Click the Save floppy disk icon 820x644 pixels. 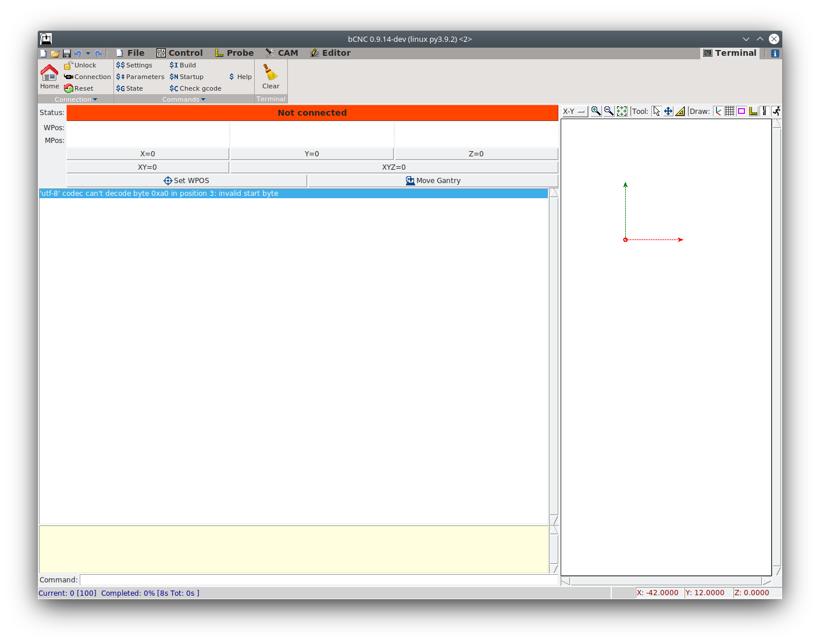pyautogui.click(x=67, y=53)
